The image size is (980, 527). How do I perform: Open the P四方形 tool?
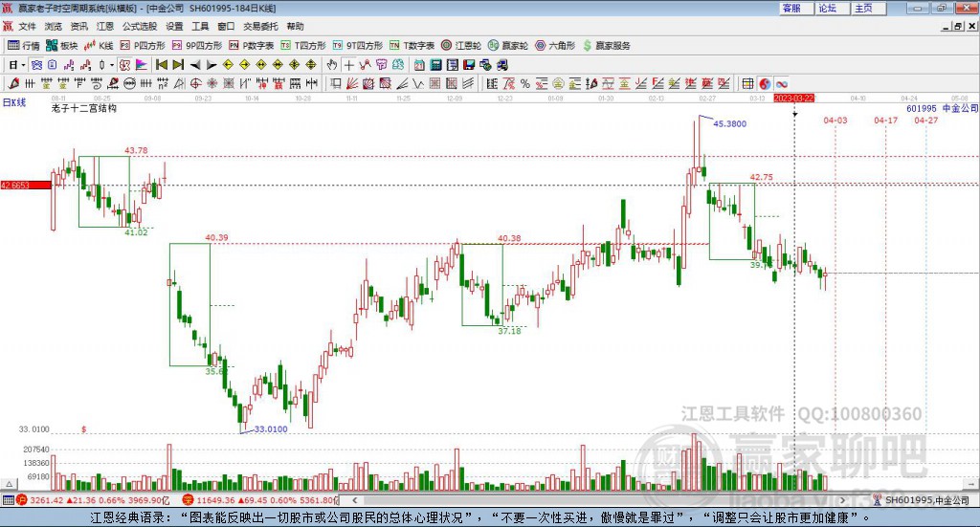tap(143, 46)
